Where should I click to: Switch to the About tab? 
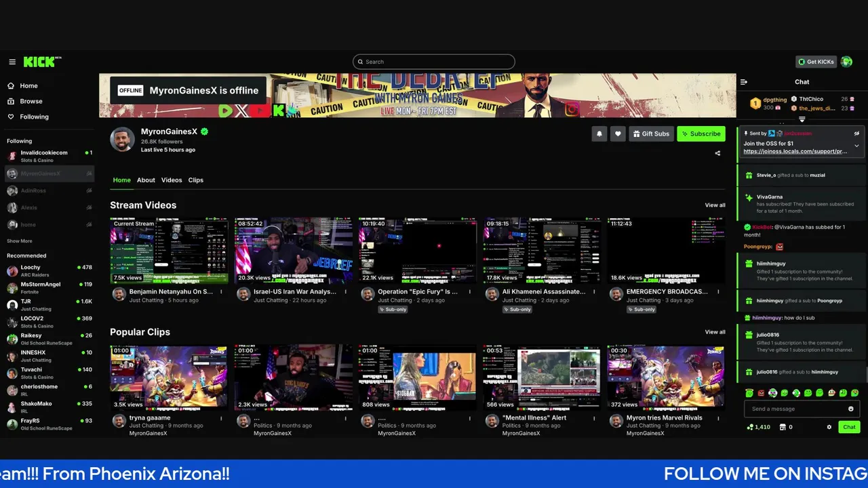(146, 180)
